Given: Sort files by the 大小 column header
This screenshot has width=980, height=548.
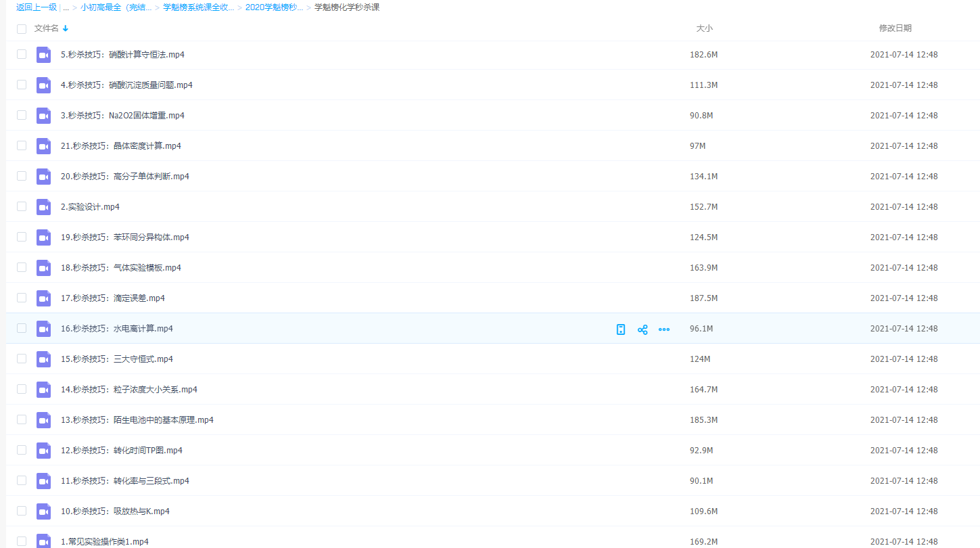Looking at the screenshot, I should click(x=704, y=28).
